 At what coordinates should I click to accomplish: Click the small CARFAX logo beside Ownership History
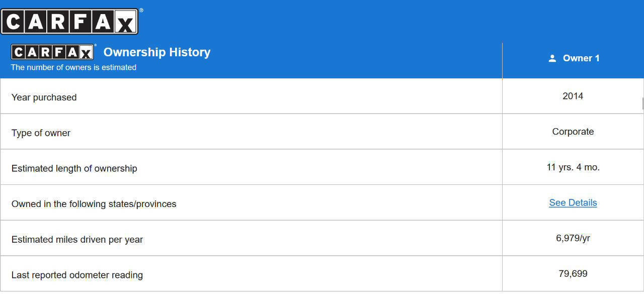click(53, 52)
